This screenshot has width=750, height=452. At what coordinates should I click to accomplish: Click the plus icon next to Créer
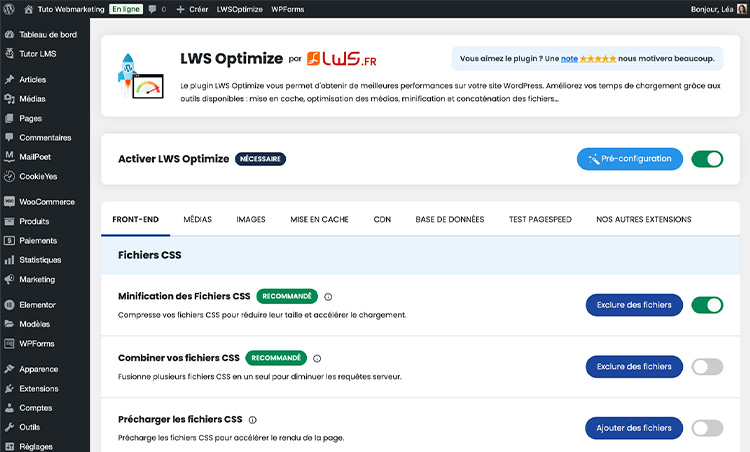pos(180,9)
